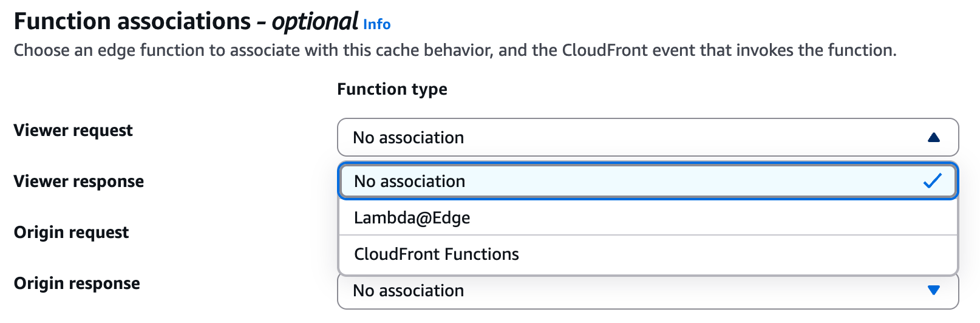Click empty area right of Lambda@Edge option
980x323 pixels.
click(729, 217)
